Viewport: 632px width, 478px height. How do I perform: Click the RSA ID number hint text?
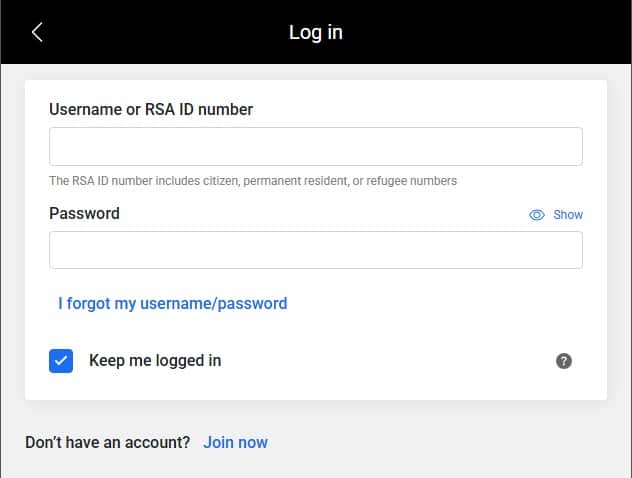253,181
